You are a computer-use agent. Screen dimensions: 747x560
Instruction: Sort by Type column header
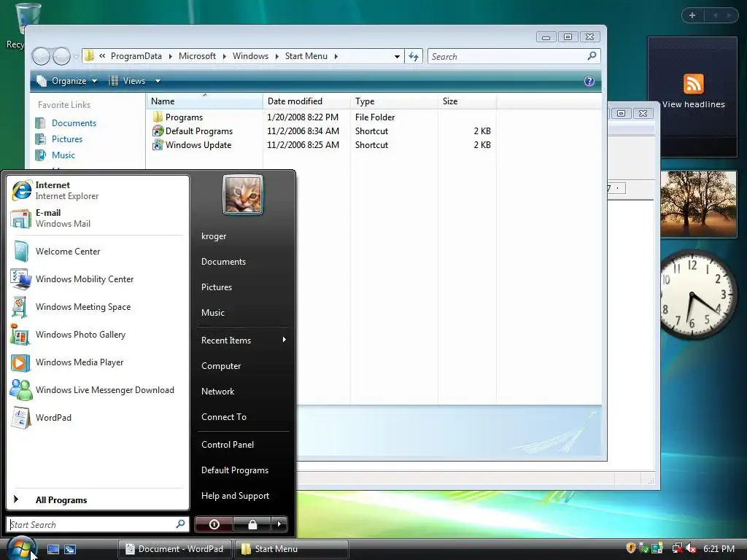pyautogui.click(x=394, y=101)
